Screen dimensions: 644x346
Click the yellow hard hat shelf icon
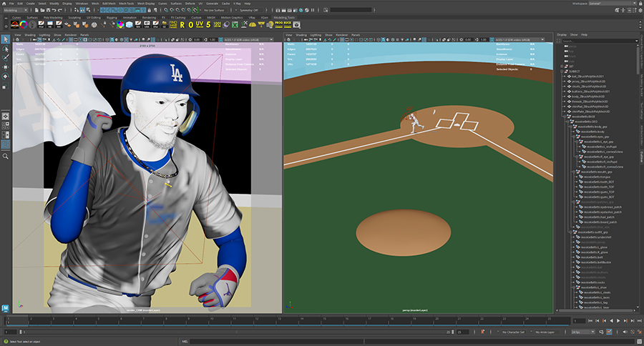253,24
